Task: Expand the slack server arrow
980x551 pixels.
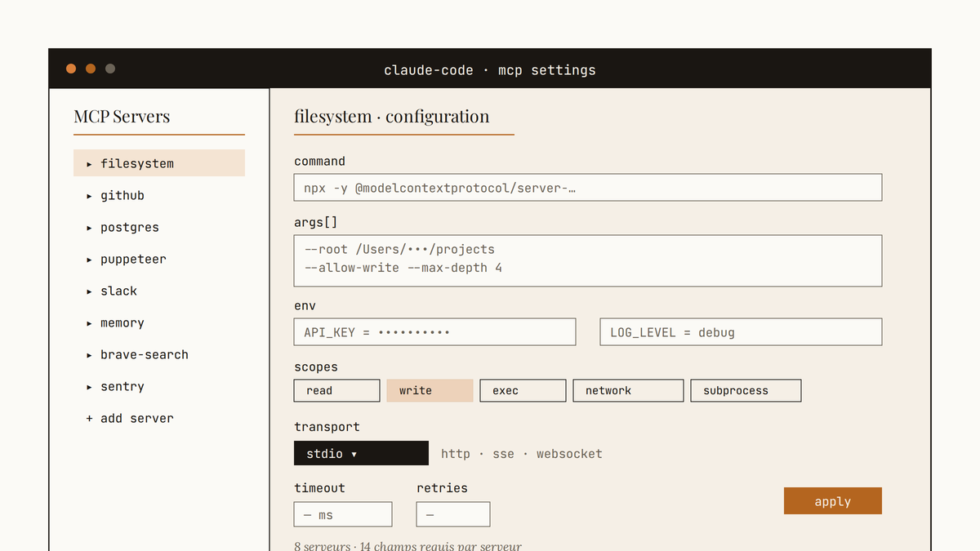Action: [x=89, y=291]
